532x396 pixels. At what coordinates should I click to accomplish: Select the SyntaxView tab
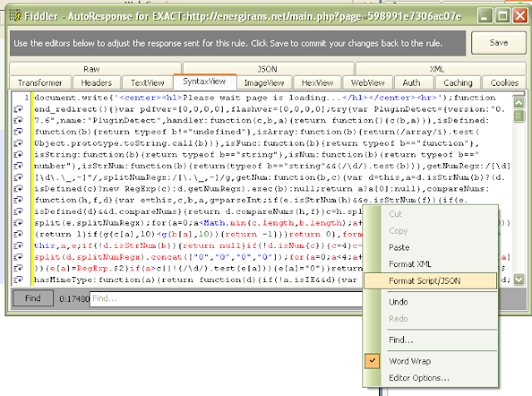204,82
